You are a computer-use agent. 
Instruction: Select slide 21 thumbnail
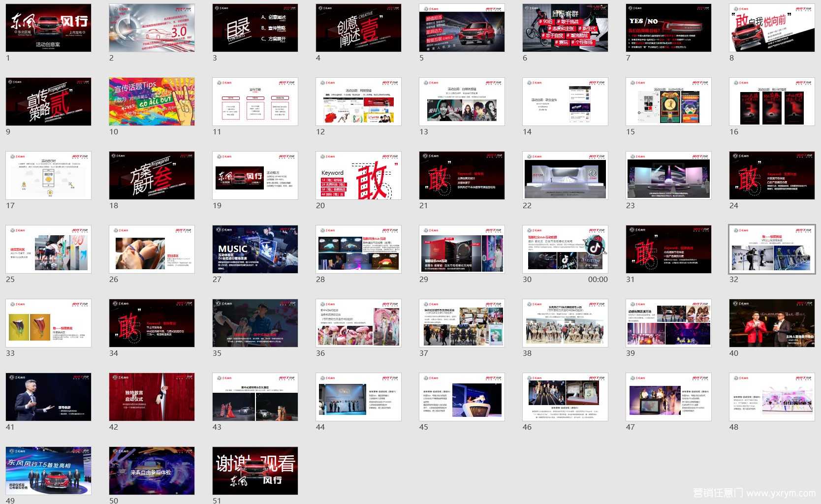[x=462, y=175]
